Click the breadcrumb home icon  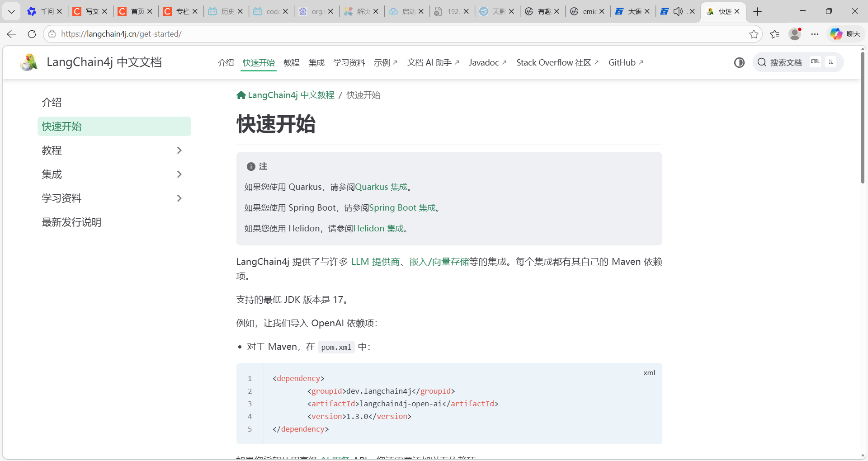[x=241, y=95]
